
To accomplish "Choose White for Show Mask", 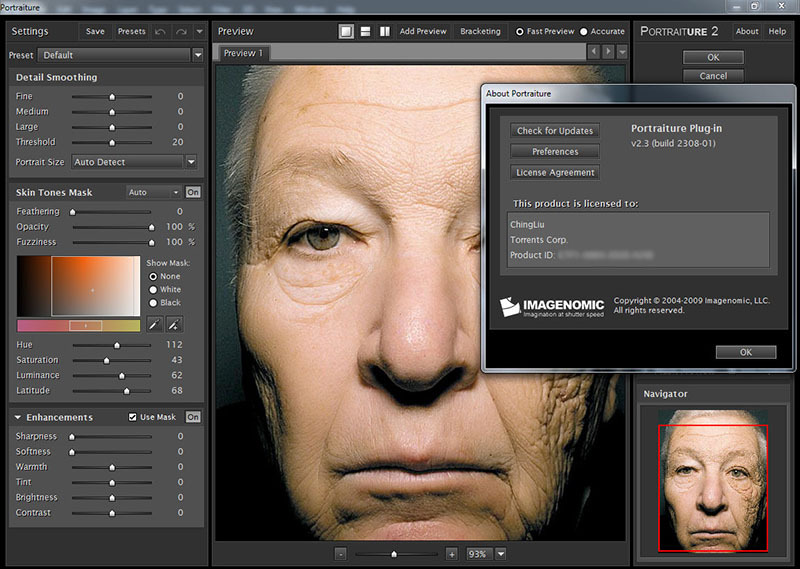I will point(153,289).
